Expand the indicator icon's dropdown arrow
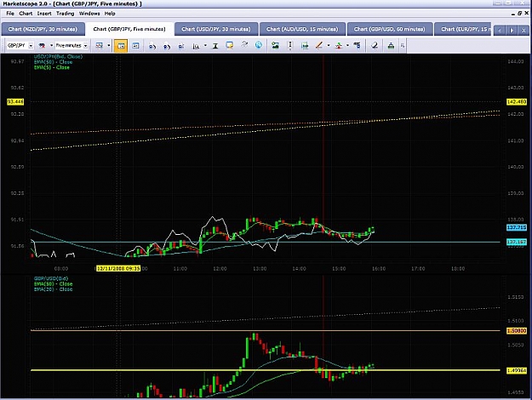532x400 pixels. [x=205, y=45]
